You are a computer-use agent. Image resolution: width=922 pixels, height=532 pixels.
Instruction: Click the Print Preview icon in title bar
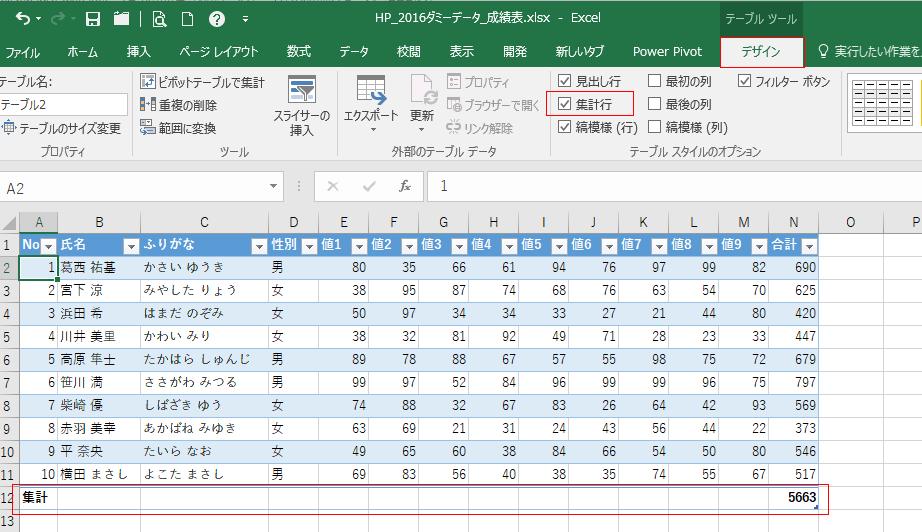point(159,18)
